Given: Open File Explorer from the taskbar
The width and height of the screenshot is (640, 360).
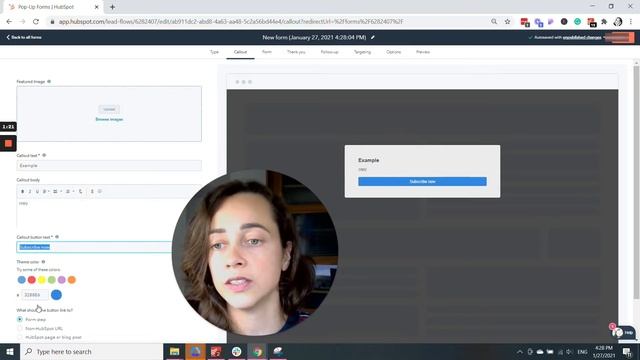Looking at the screenshot, I should pos(174,351).
